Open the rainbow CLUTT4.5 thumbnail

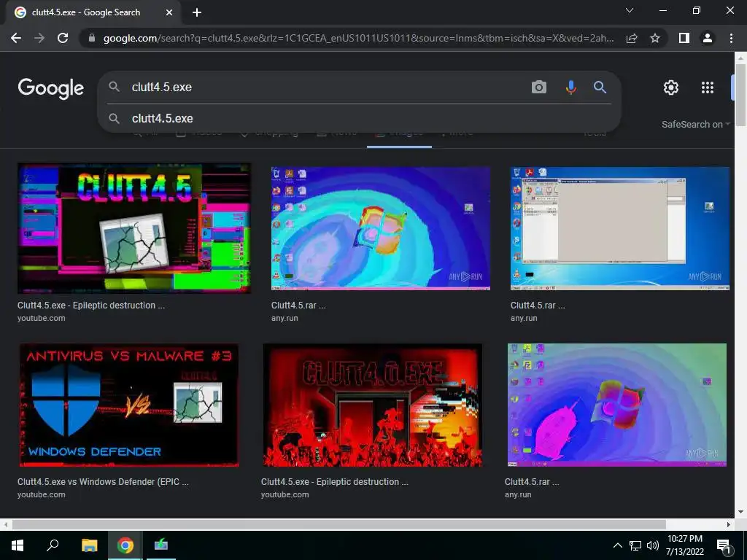[134, 228]
